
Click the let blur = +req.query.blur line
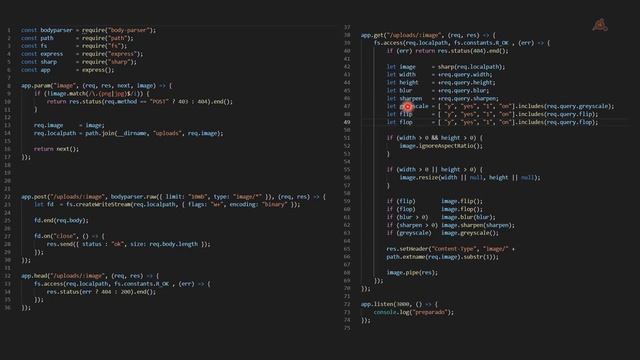click(x=438, y=91)
